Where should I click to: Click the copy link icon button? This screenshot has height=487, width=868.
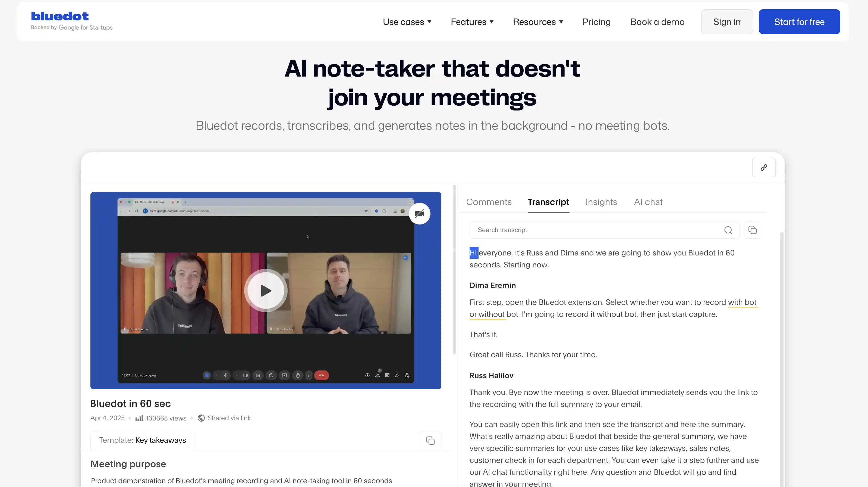(763, 167)
